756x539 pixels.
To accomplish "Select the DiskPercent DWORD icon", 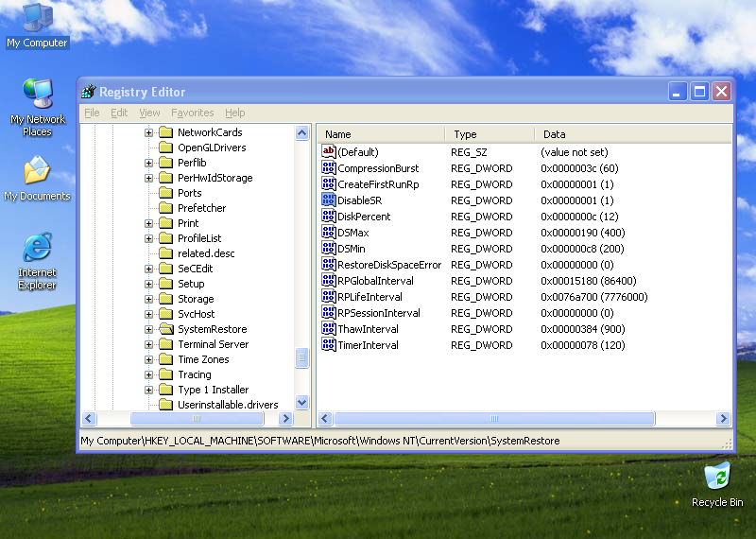I will point(329,217).
